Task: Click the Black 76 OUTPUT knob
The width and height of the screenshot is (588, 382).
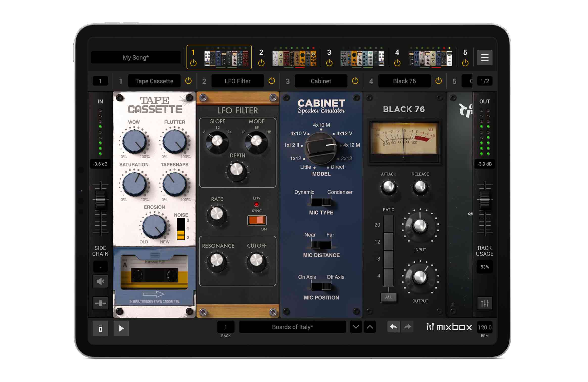Action: click(x=420, y=277)
